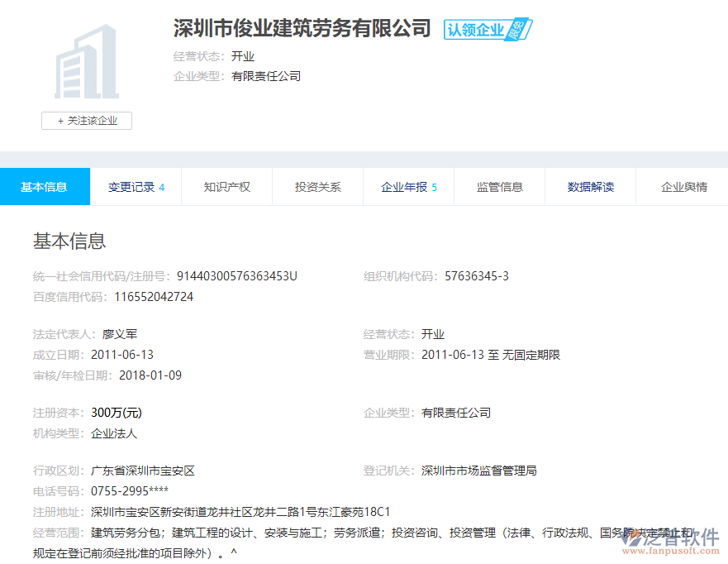Click header business status 开业
The image size is (728, 564).
point(243,56)
